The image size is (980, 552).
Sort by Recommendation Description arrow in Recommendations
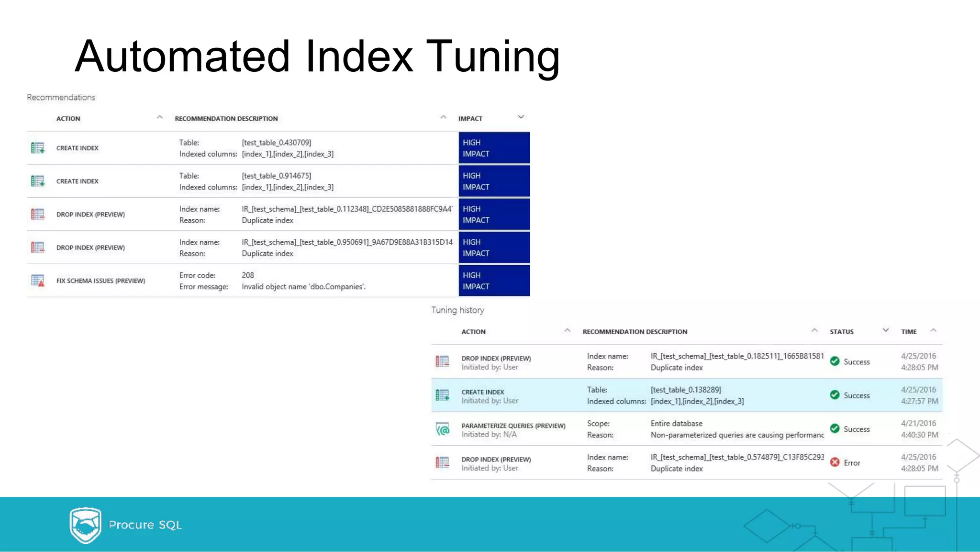(x=443, y=117)
